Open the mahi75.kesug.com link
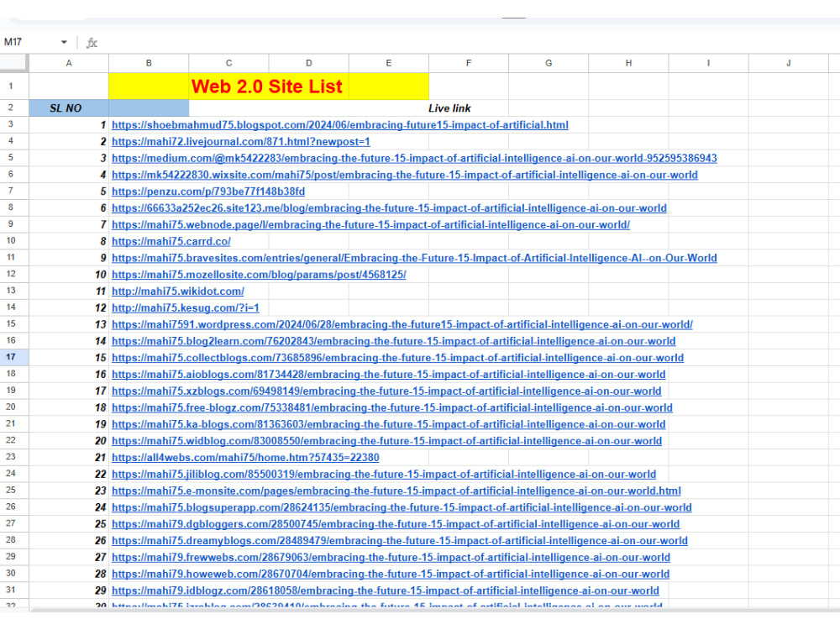 click(x=186, y=307)
